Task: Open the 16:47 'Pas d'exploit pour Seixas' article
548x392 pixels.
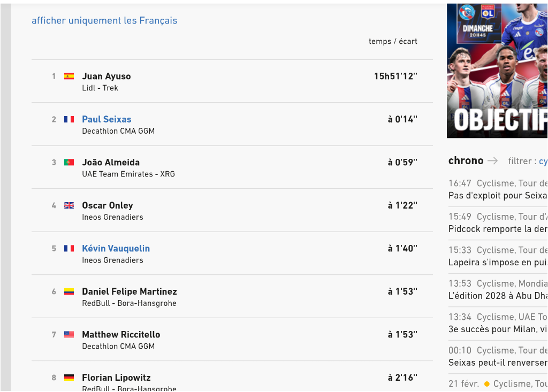Action: pos(498,196)
